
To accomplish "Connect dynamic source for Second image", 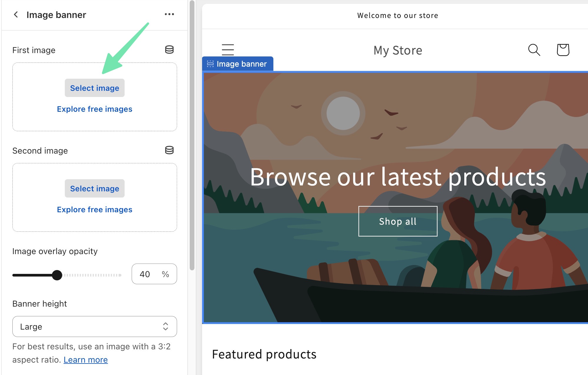I will pyautogui.click(x=169, y=150).
